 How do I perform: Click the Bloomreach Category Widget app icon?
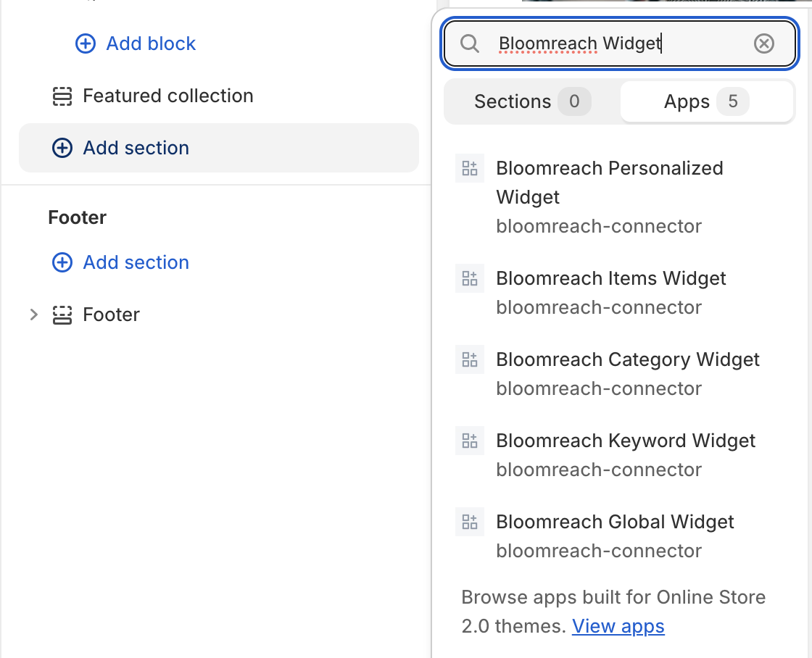[470, 360]
